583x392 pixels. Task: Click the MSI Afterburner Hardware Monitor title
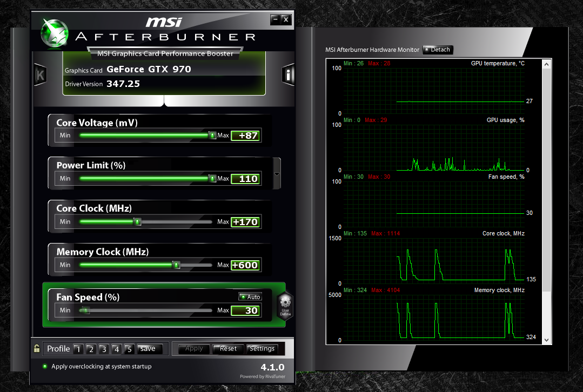point(372,50)
